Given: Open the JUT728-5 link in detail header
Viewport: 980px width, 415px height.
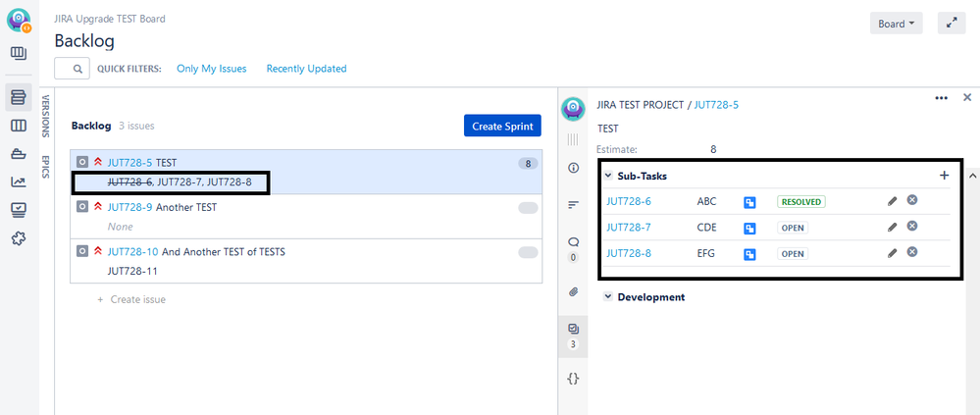Looking at the screenshot, I should click(716, 105).
